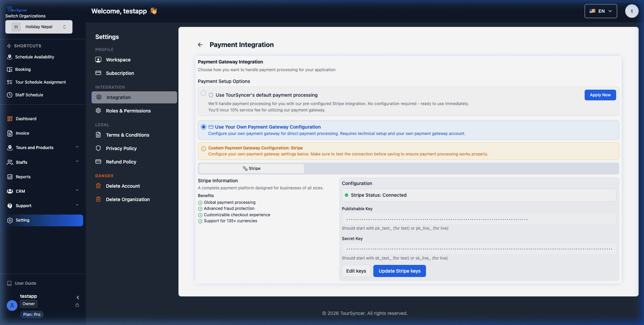This screenshot has width=644, height=325.
Task: Open the EN language dropdown
Action: click(x=600, y=11)
